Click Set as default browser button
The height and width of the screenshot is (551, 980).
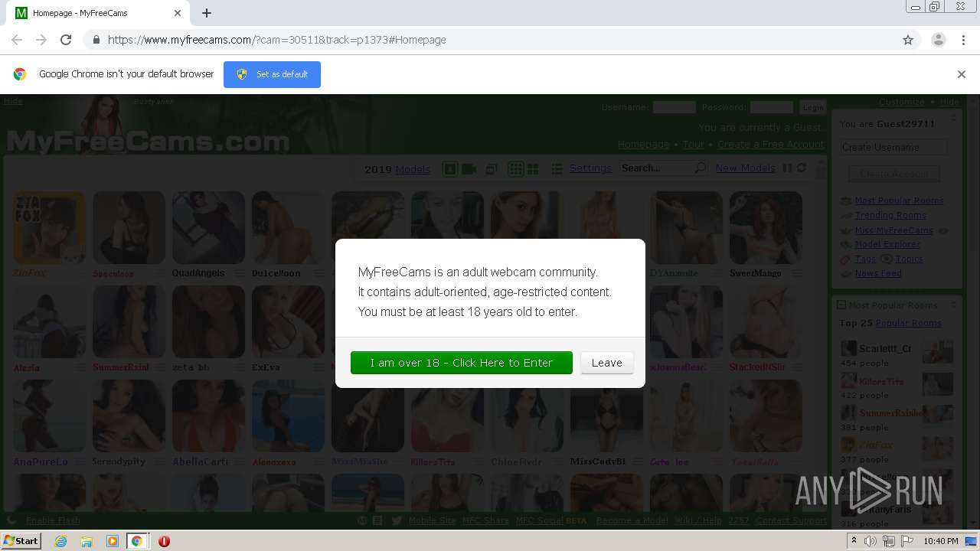coord(272,74)
